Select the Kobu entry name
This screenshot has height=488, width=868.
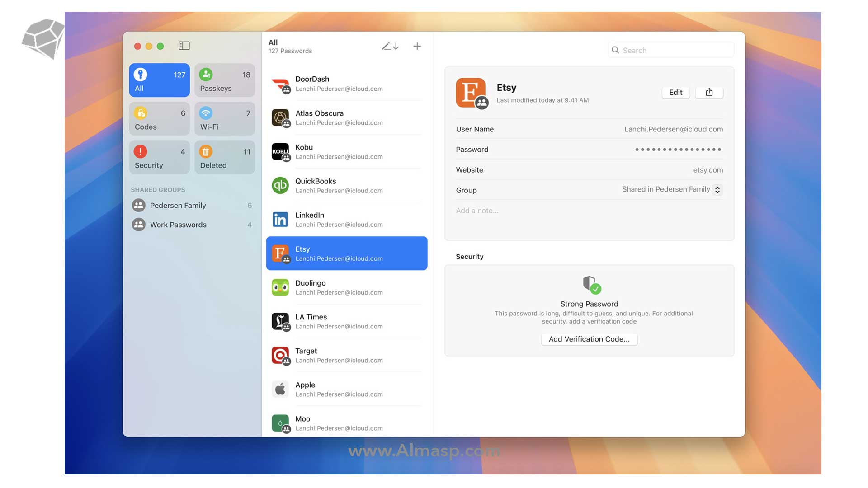(x=304, y=147)
